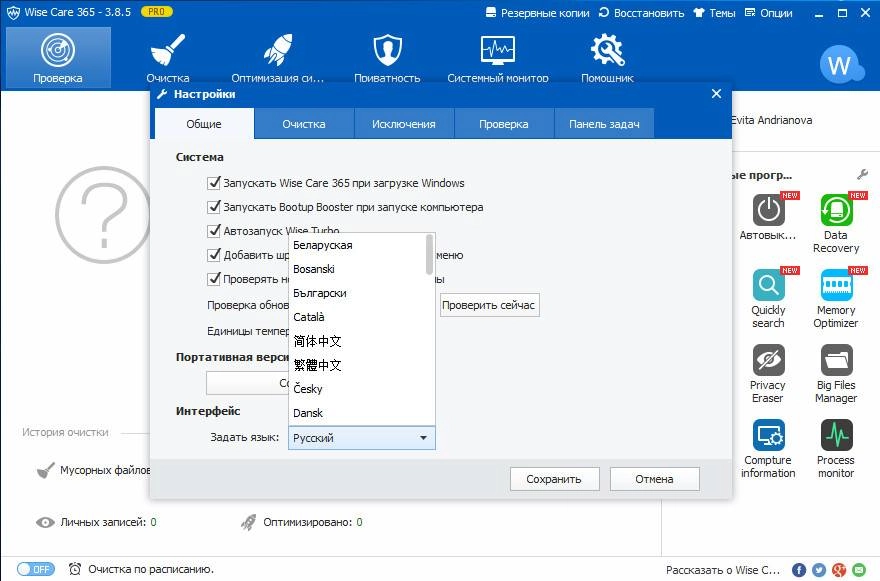The image size is (880, 581).
Task: Click the Wise Care 365 logo icon
Action: pos(13,12)
